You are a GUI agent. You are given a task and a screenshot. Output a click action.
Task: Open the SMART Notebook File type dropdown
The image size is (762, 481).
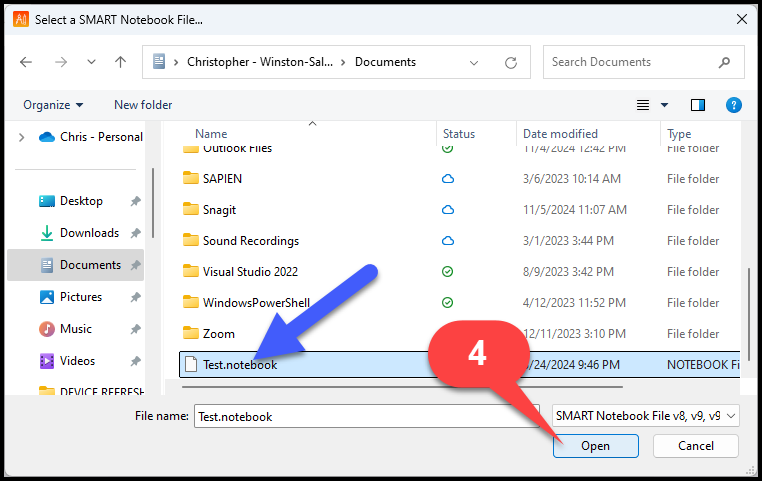coord(646,416)
